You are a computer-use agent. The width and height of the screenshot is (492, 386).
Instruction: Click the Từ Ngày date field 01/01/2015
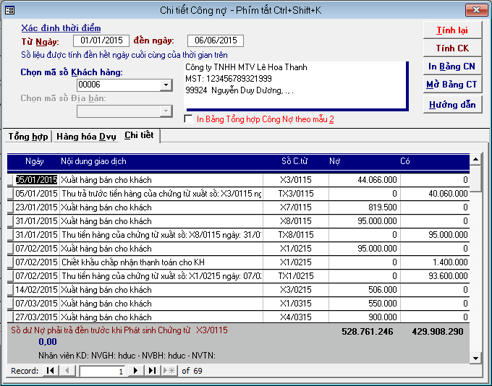point(101,41)
